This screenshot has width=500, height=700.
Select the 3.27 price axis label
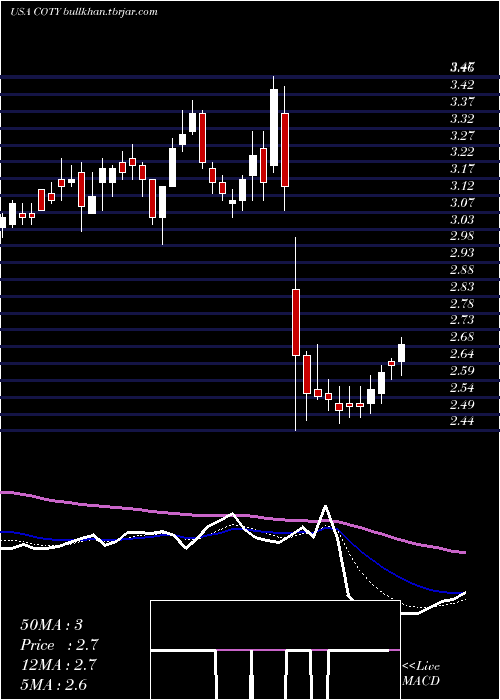(x=462, y=135)
